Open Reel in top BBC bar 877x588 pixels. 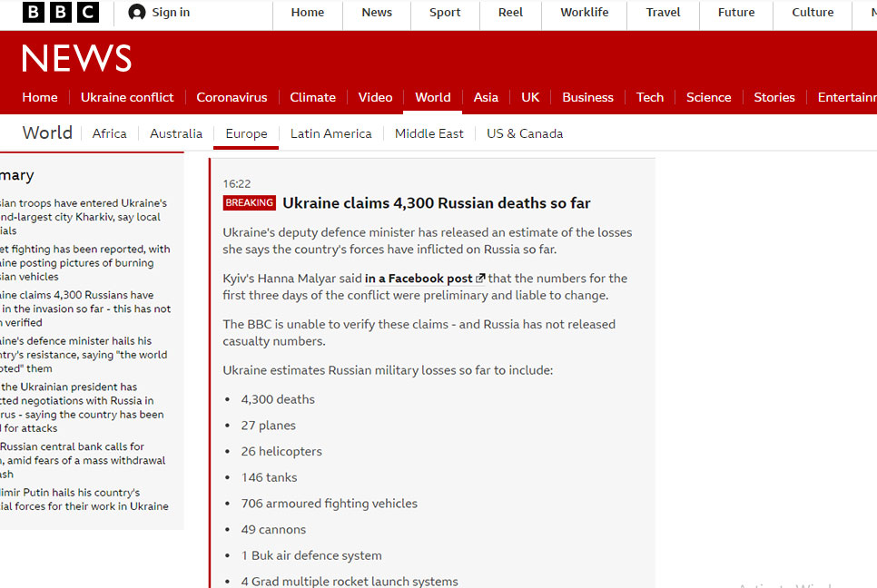click(510, 13)
